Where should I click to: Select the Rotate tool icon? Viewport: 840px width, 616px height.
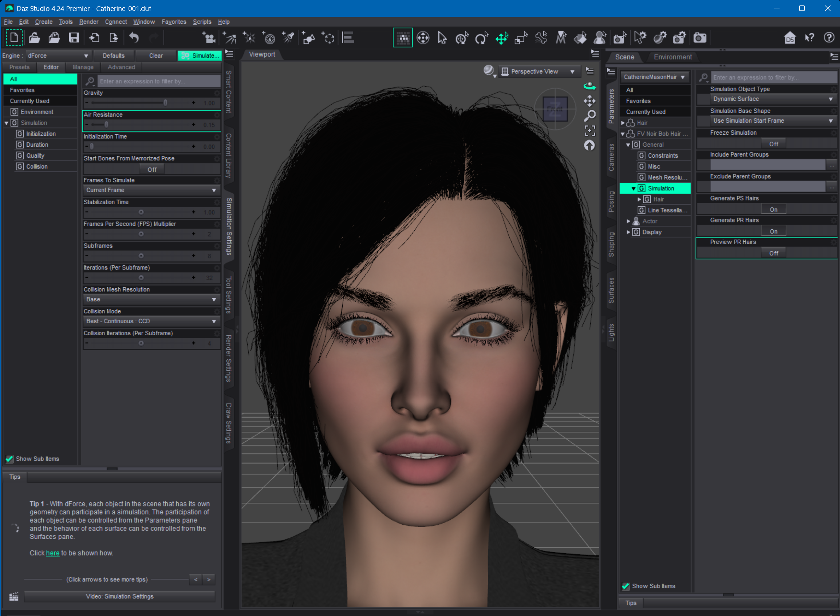481,37
